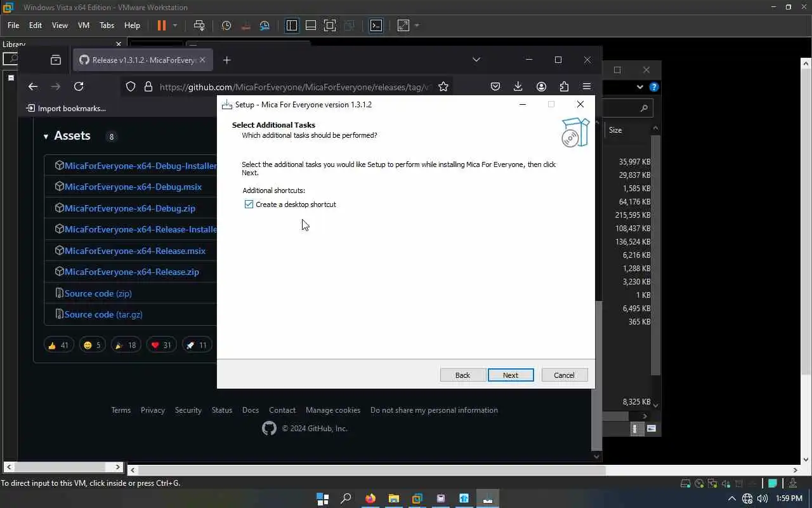Image resolution: width=812 pixels, height=508 pixels.
Task: Select Release v1.3.1.2 Firefox tab
Action: tap(143, 60)
